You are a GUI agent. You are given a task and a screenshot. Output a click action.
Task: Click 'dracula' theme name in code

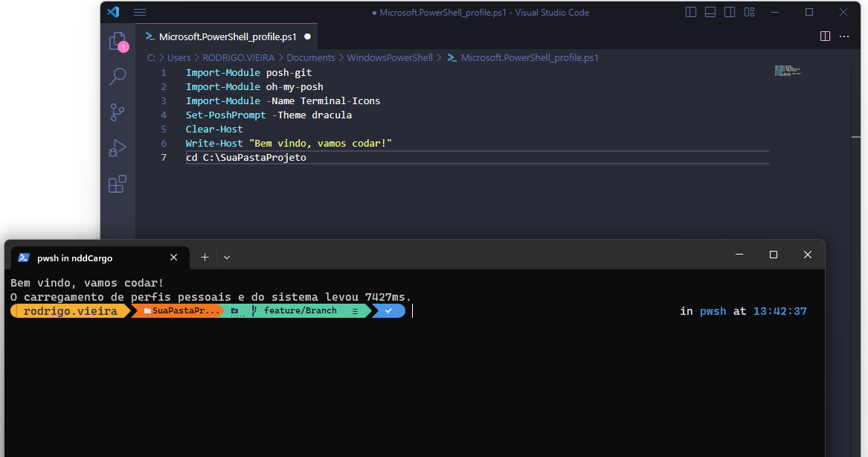(332, 115)
